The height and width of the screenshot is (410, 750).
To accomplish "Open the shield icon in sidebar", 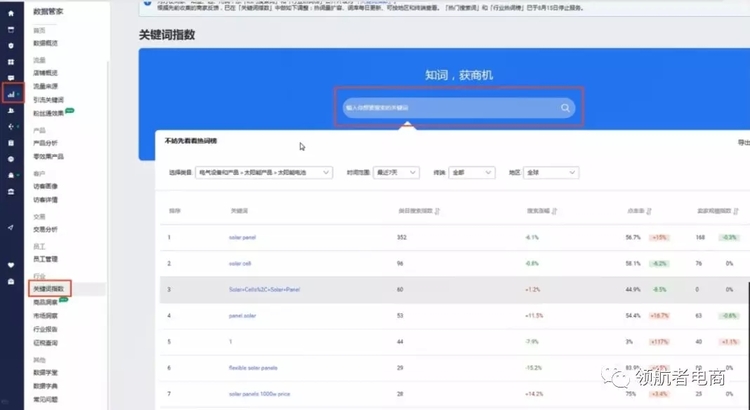I will point(11,46).
